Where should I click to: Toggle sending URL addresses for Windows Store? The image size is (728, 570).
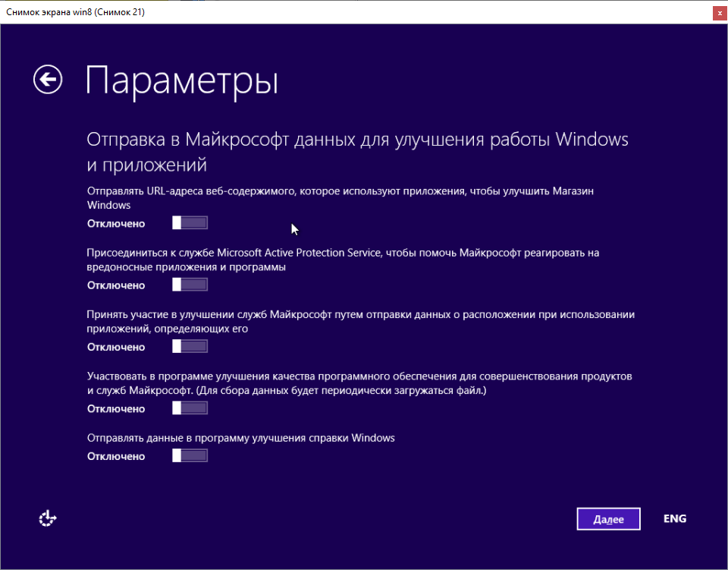tap(190, 223)
